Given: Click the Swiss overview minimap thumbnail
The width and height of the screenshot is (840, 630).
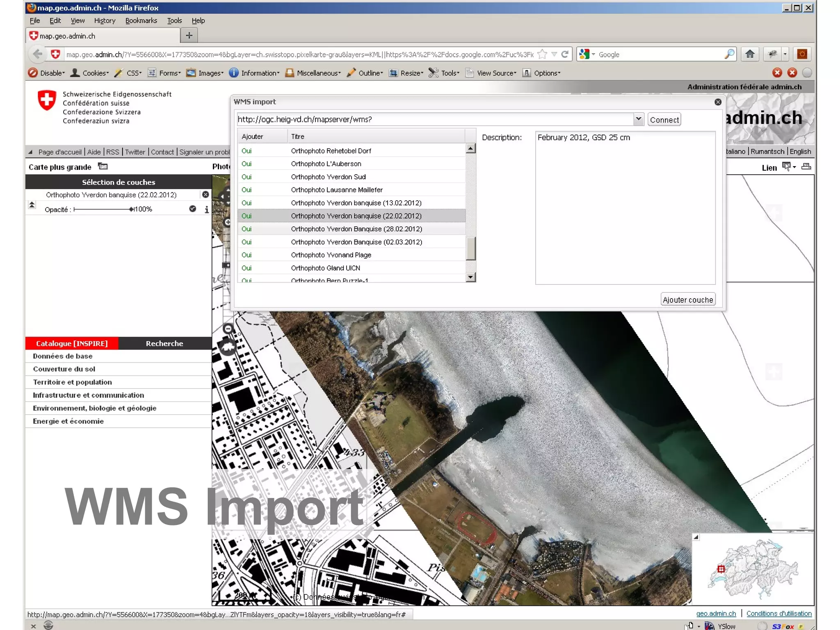Looking at the screenshot, I should pos(753,569).
